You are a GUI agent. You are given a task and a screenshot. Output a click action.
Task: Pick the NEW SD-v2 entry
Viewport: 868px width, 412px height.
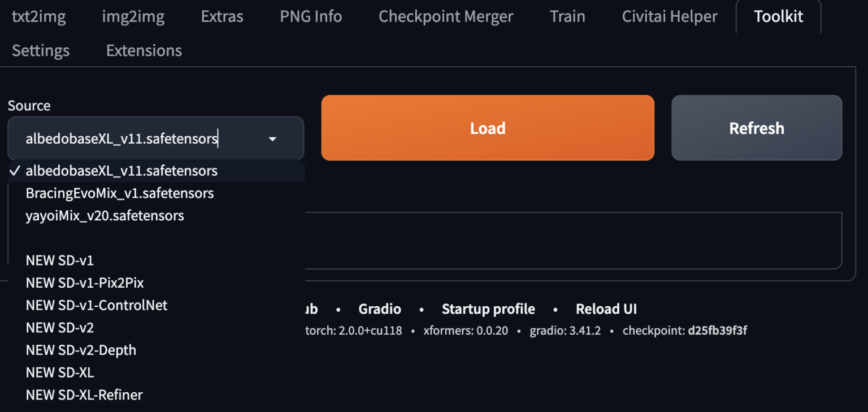(59, 328)
